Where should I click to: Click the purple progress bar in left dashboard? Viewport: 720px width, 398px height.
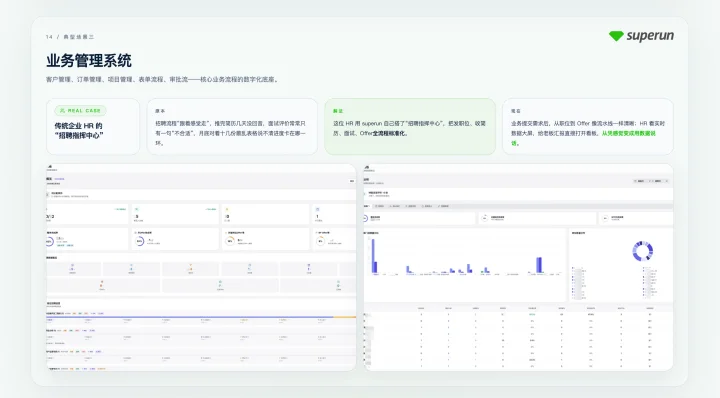tap(190, 317)
